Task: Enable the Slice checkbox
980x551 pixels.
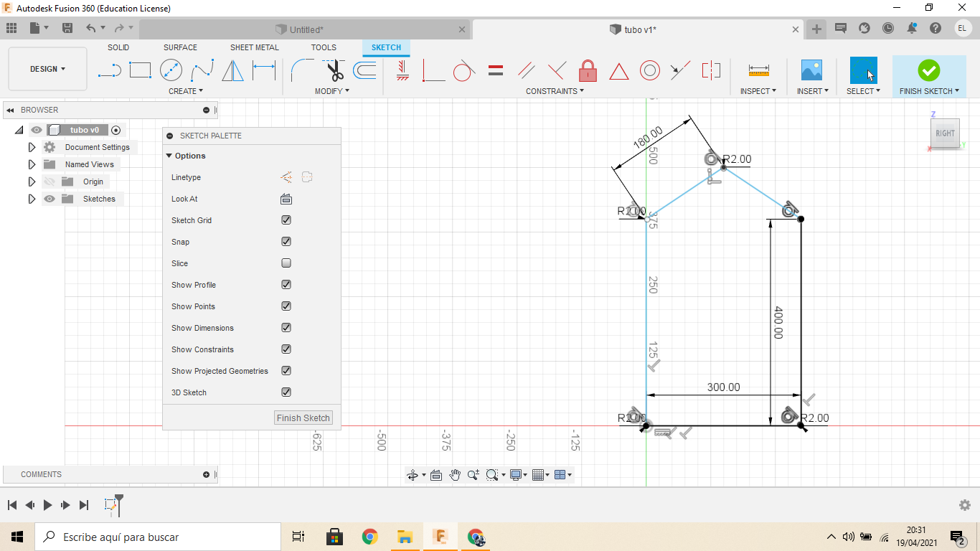Action: [286, 263]
